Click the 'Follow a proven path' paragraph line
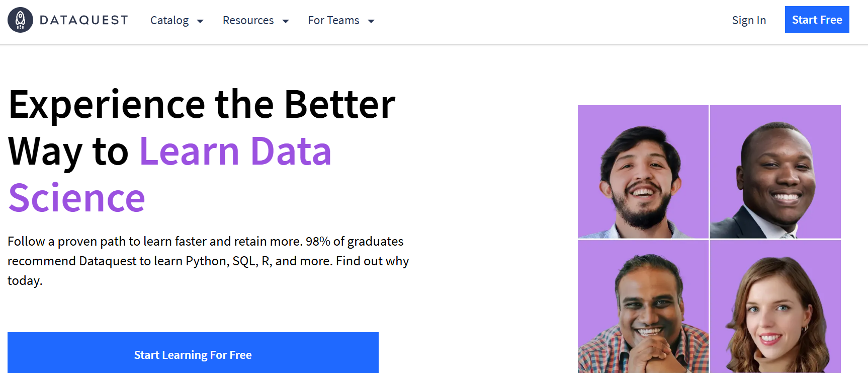The height and width of the screenshot is (373, 868). point(205,242)
